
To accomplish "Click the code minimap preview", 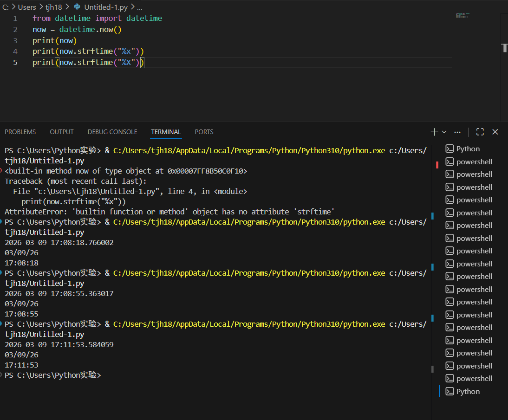I will 462,15.
